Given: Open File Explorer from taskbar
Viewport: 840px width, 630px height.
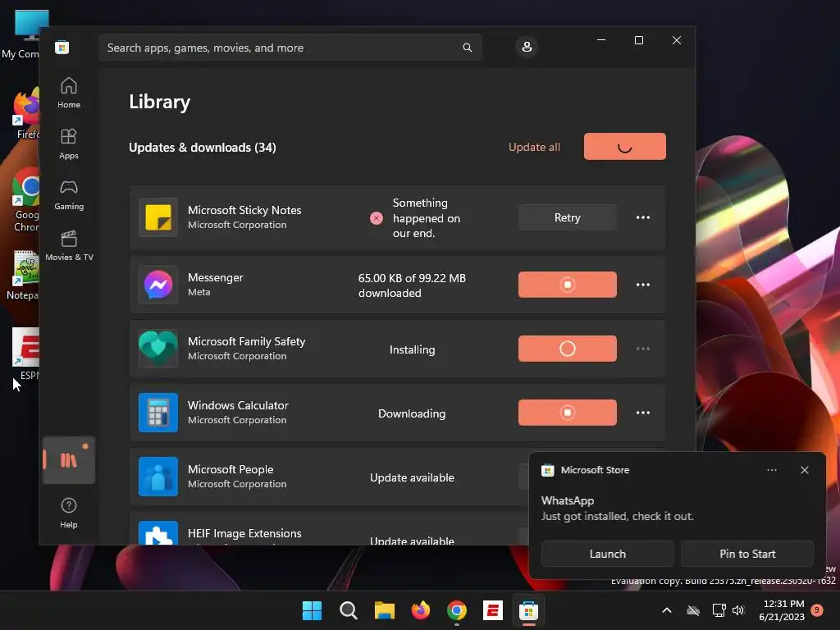Looking at the screenshot, I should (x=384, y=610).
